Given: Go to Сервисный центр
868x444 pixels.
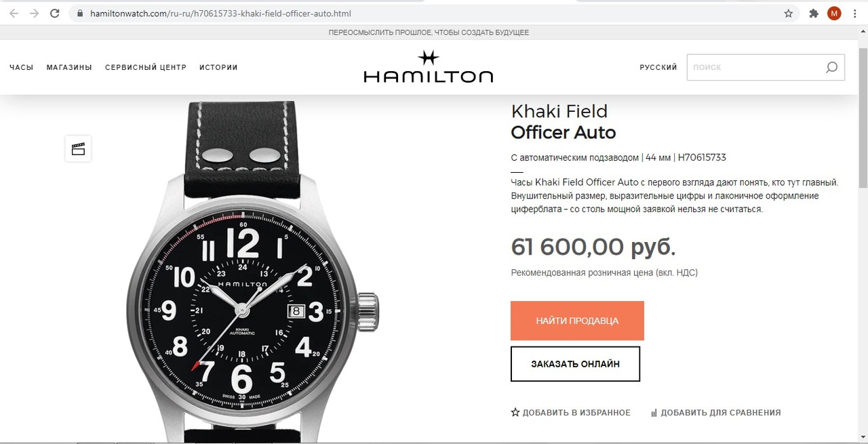Looking at the screenshot, I should (146, 67).
